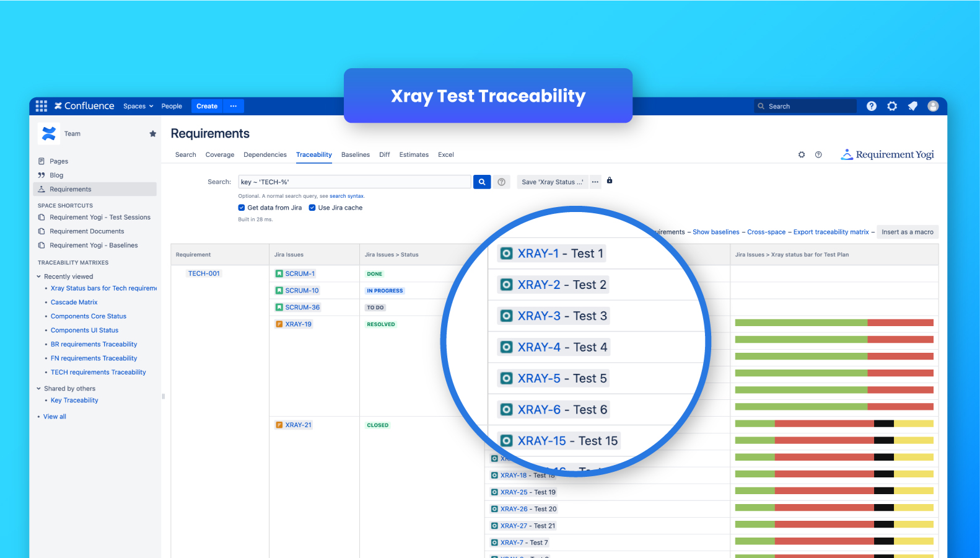Open the Help menu in top bar
Image resolution: width=980 pixels, height=558 pixels.
coord(872,106)
